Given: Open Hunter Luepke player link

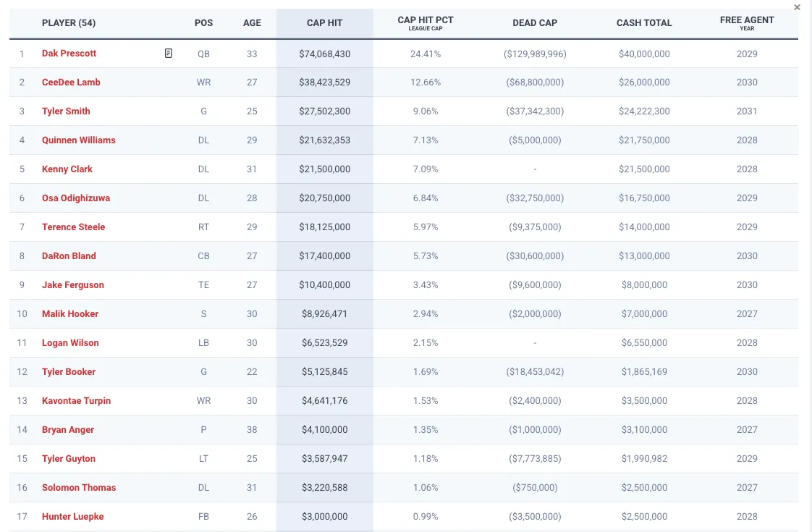Looking at the screenshot, I should tap(72, 517).
